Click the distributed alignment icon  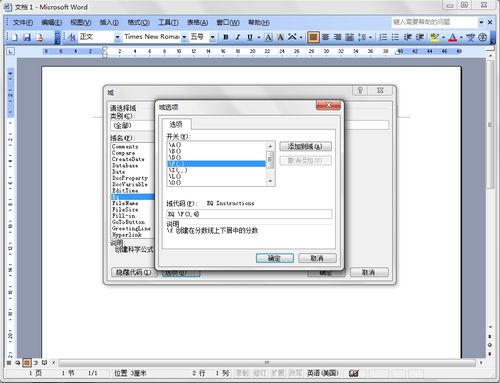click(349, 37)
